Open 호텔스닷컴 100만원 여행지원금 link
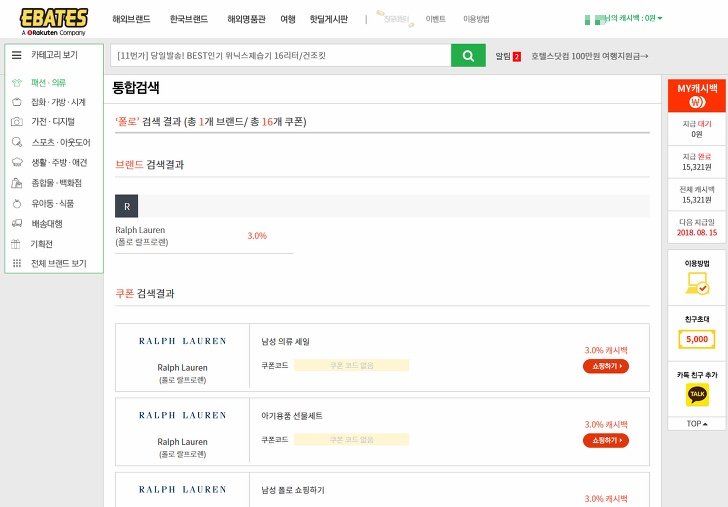Image resolution: width=728 pixels, height=507 pixels. tap(590, 56)
